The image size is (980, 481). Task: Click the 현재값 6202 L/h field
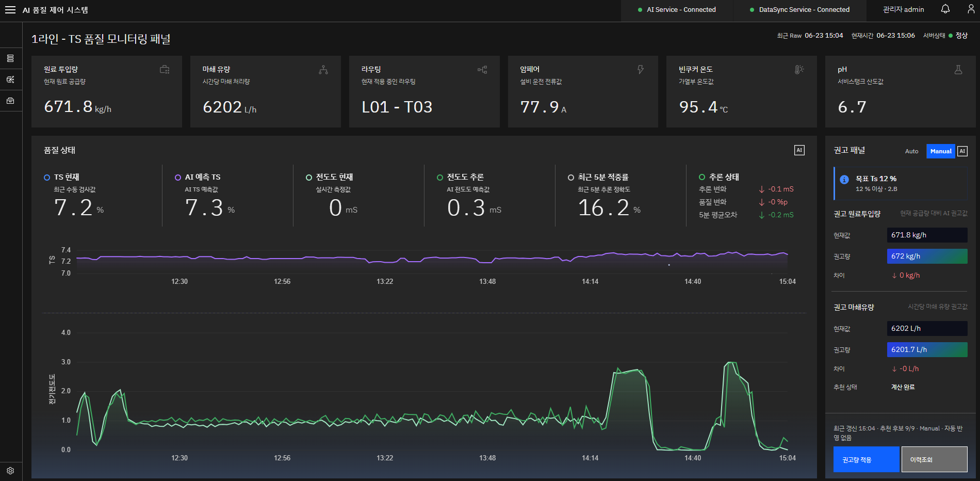click(x=927, y=328)
